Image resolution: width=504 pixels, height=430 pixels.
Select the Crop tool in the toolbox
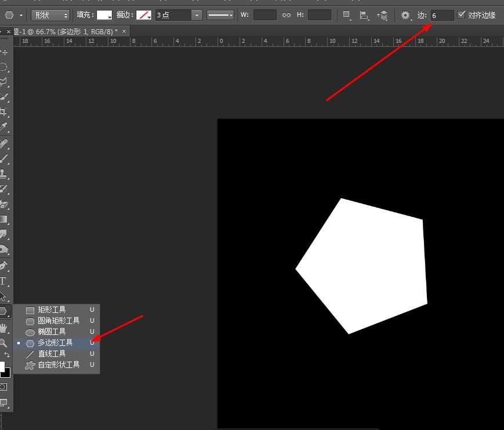point(4,112)
